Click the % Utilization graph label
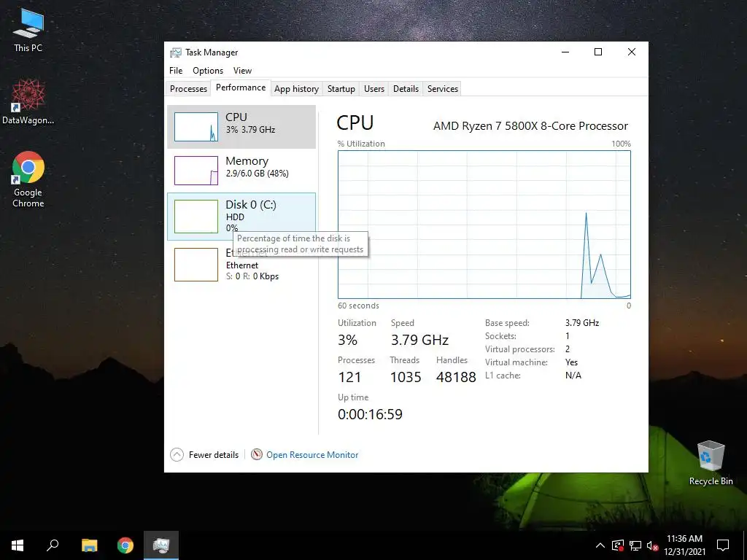This screenshot has height=560, width=747. tap(361, 144)
